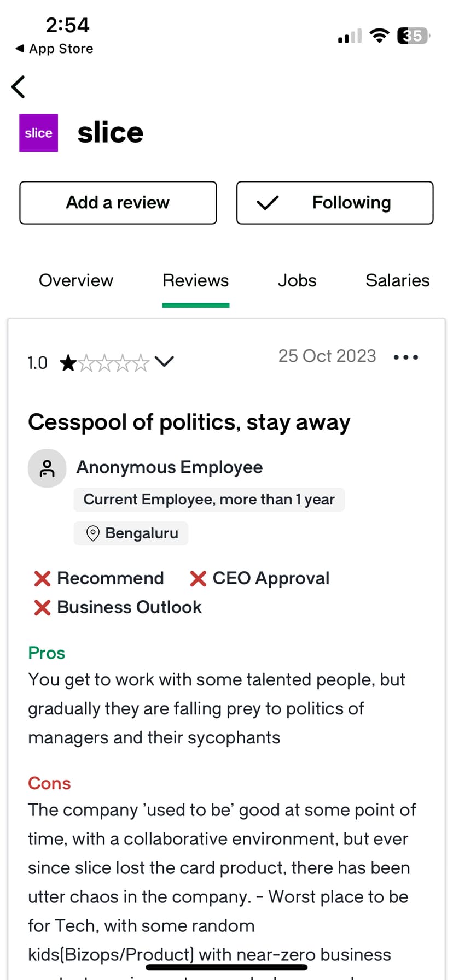This screenshot has height=980, width=453.
Task: Tap the Current Employee tenure tag
Action: point(209,500)
